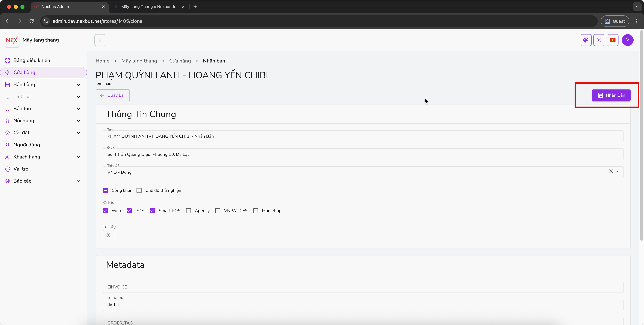Toggle light mode sun icon
The image size is (644, 325).
tap(599, 40)
